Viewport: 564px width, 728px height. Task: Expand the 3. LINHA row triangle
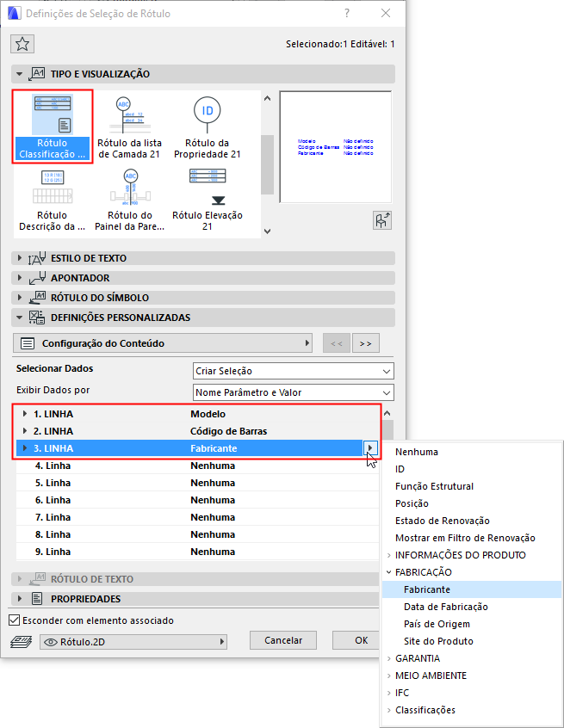[25, 448]
